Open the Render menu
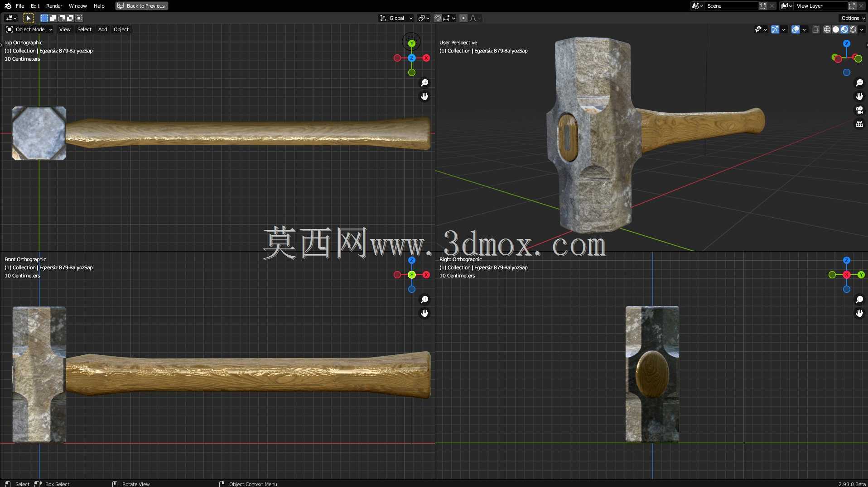Viewport: 868px width, 487px height. click(x=54, y=6)
